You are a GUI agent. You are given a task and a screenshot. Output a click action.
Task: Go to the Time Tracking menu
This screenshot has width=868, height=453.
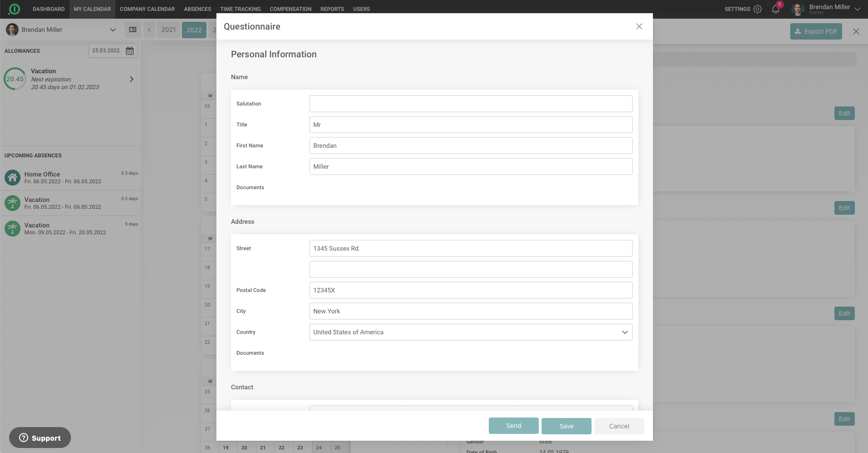240,9
